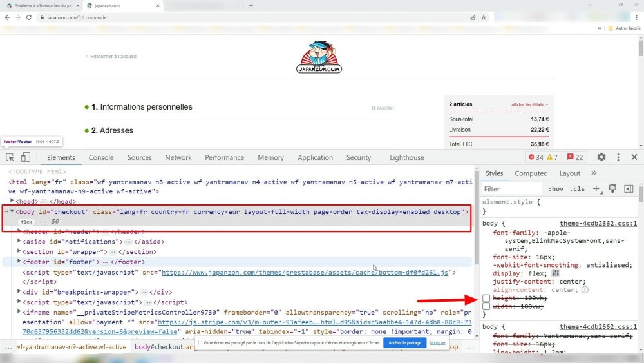644x363 pixels.
Task: Toggle the height: 100vh checkbox
Action: [486, 298]
